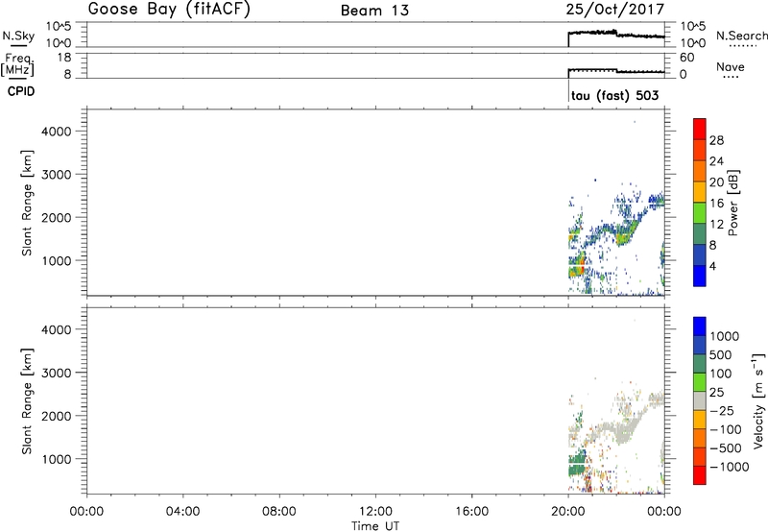This screenshot has height=532, width=768.
Task: Click the 'tau (fast) 503' annotation
Action: point(614,95)
